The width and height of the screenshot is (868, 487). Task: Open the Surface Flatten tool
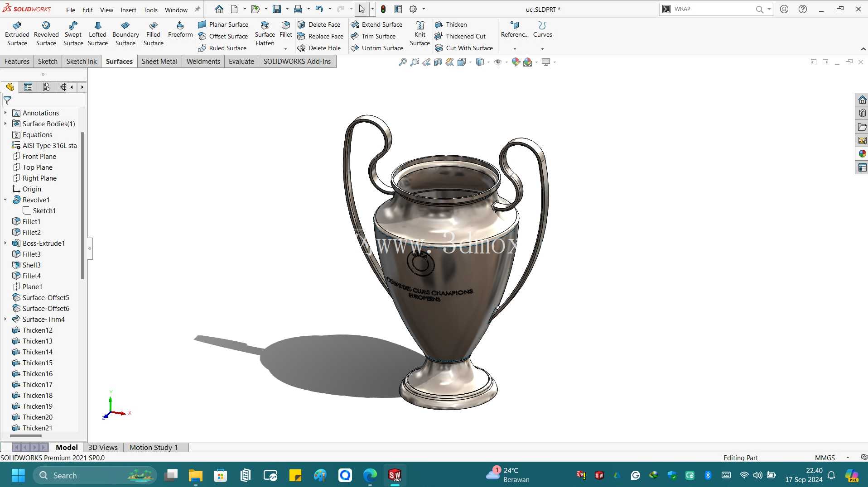click(x=265, y=34)
